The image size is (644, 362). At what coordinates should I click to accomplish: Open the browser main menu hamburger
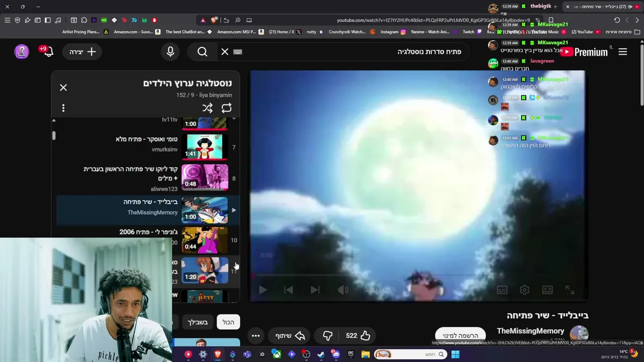pos(7,20)
